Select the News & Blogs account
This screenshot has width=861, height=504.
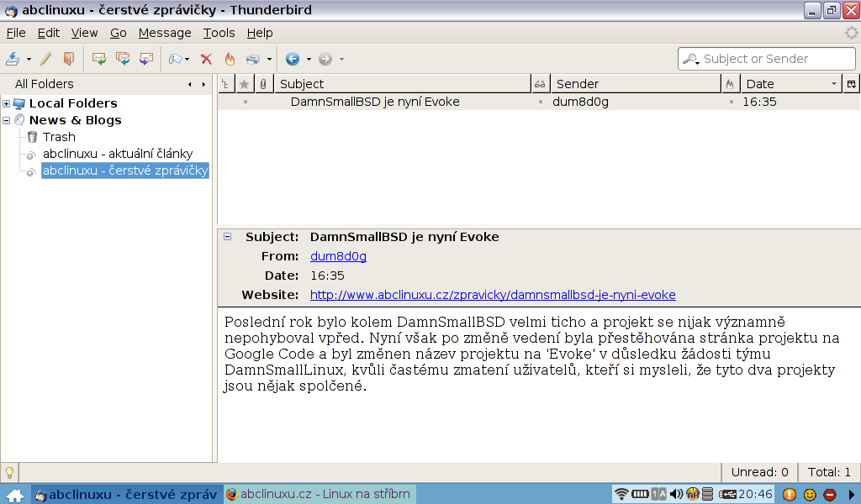[75, 120]
